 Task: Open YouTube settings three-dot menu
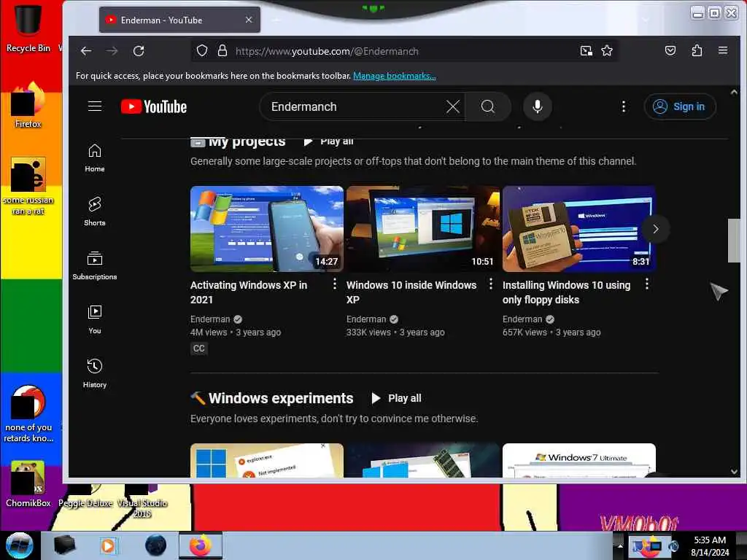623,106
